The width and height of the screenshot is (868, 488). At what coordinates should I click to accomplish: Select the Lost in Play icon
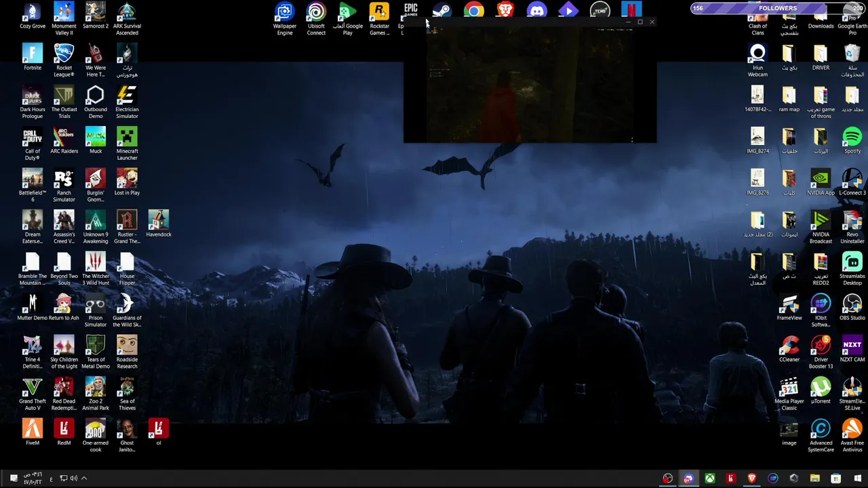(127, 182)
